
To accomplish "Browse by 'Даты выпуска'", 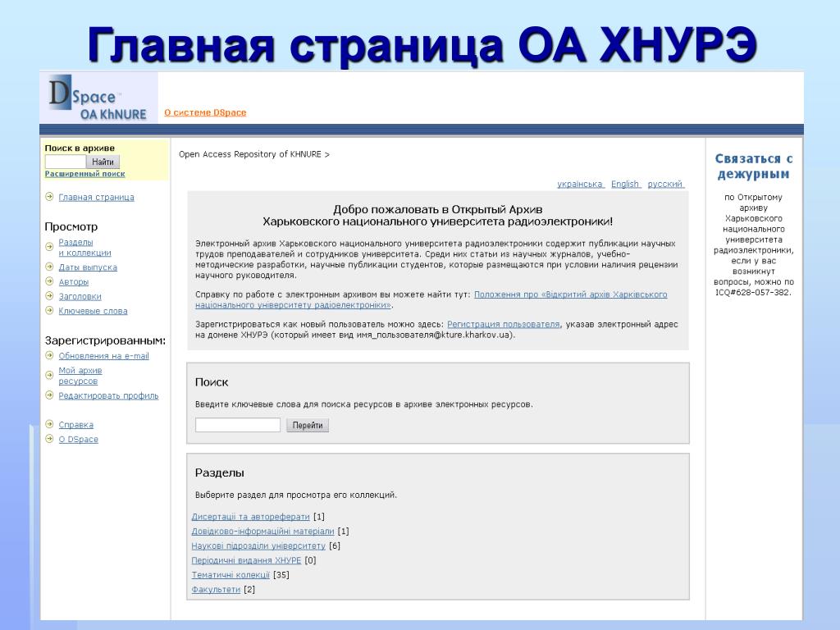I will click(88, 267).
